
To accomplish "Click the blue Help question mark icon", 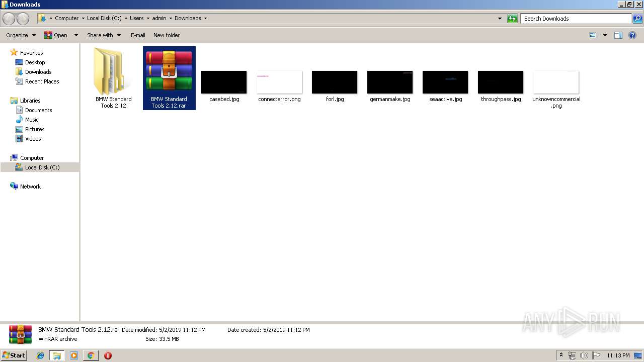I will coord(633,35).
